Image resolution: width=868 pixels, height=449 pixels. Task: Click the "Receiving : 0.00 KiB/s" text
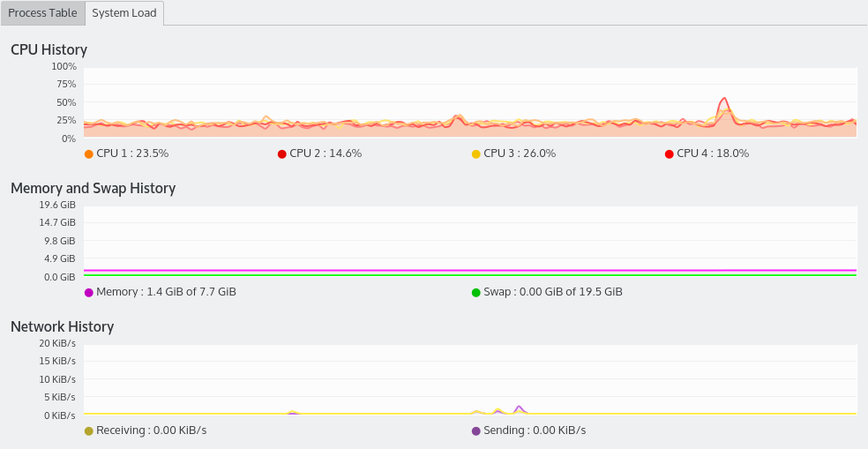(151, 430)
